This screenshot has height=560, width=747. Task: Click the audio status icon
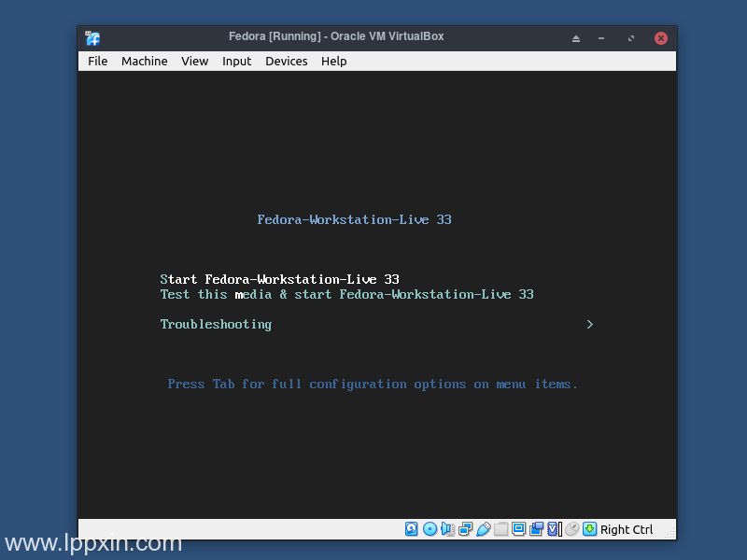click(447, 529)
